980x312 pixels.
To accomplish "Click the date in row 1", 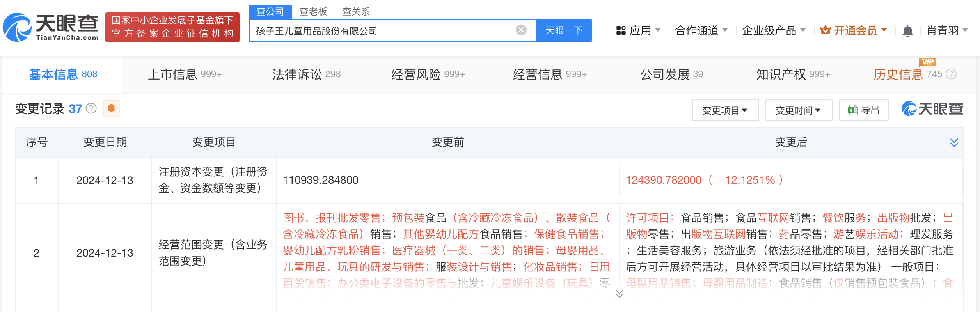I will click(105, 180).
